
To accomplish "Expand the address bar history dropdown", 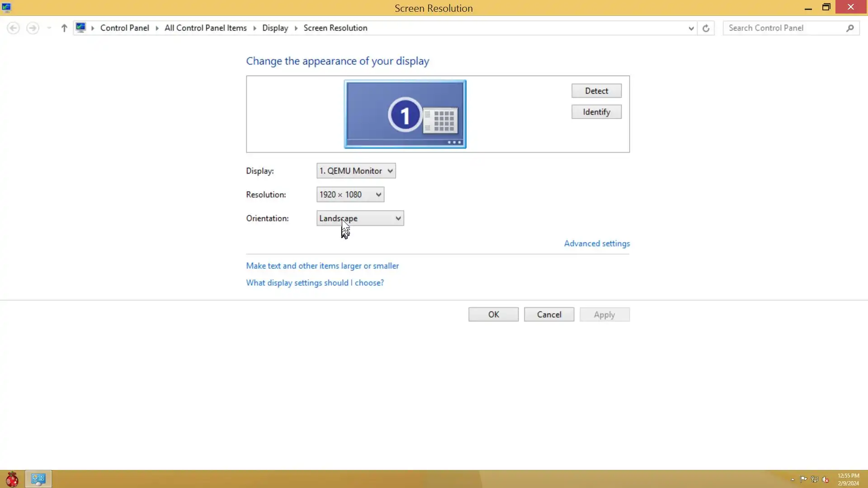I will click(x=691, y=28).
